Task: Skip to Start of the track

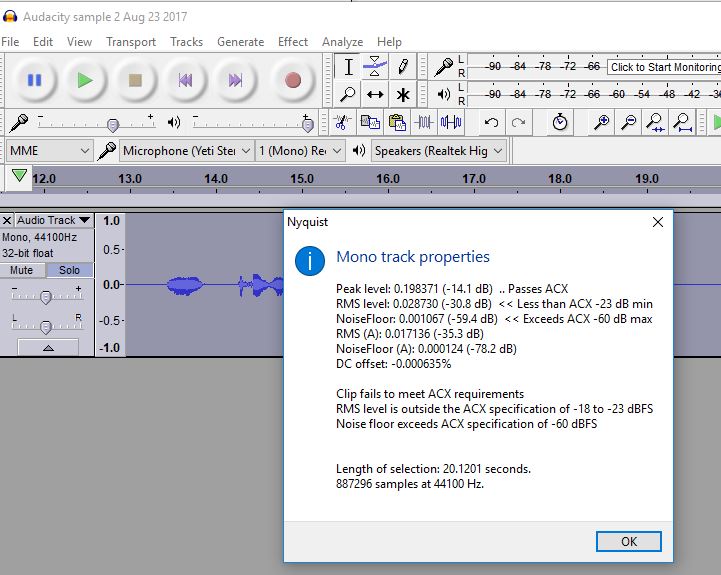Action: (185, 80)
